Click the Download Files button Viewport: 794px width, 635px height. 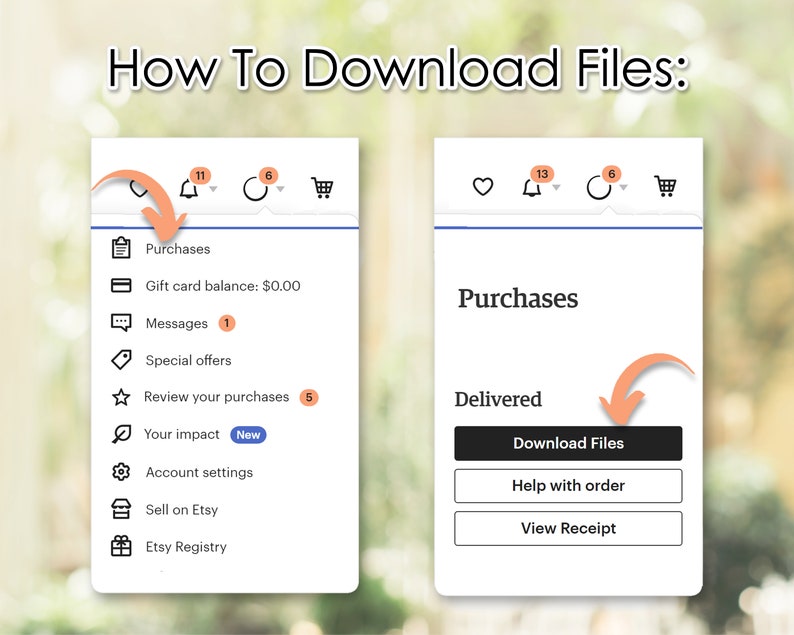pyautogui.click(x=568, y=444)
